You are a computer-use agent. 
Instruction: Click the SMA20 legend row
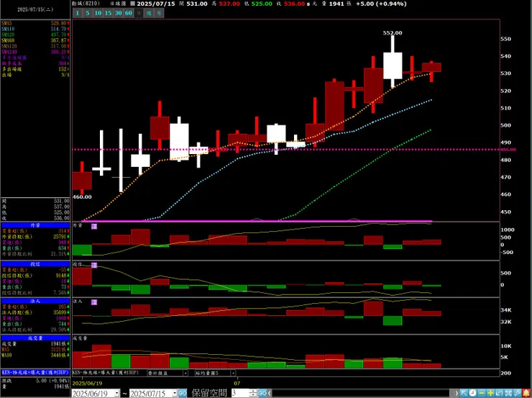(35, 35)
